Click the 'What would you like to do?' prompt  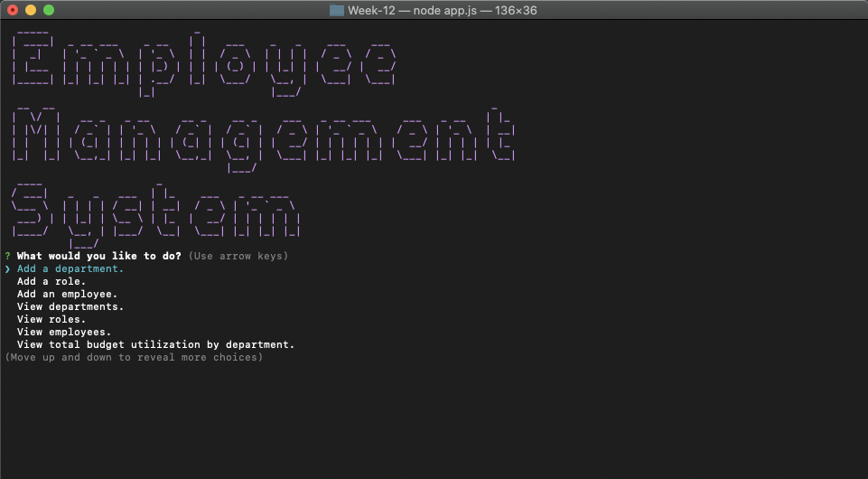[x=99, y=256]
